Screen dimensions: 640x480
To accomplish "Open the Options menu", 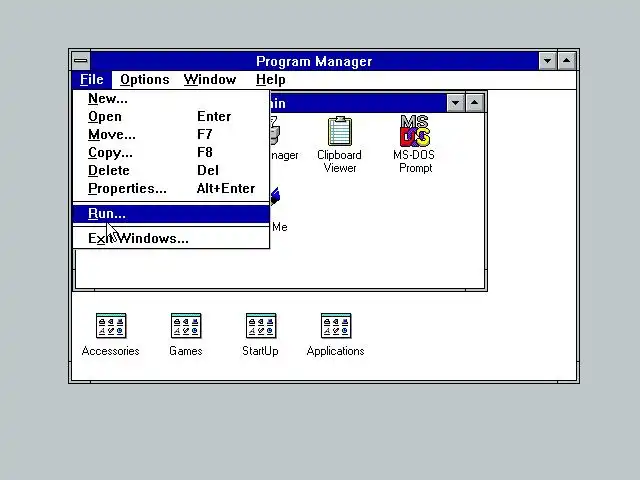I will pos(144,80).
